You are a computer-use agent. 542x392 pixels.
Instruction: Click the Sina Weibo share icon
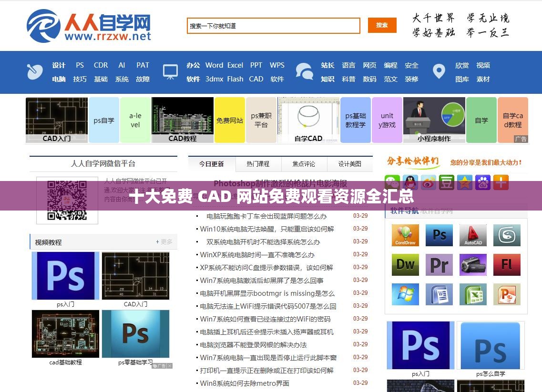click(x=428, y=182)
